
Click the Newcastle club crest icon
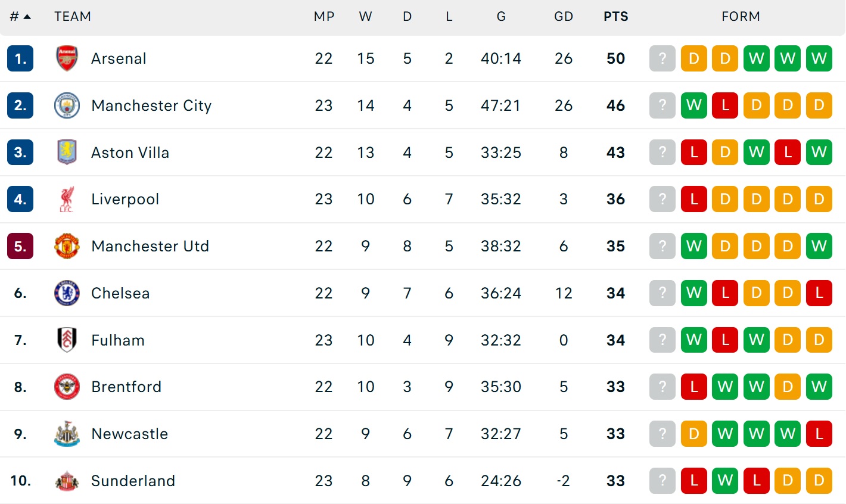tap(67, 434)
